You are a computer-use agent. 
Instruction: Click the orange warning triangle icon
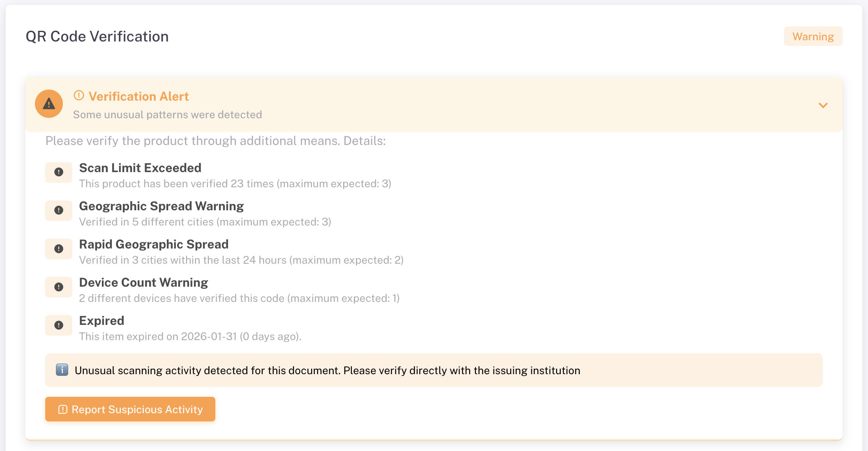point(49,104)
